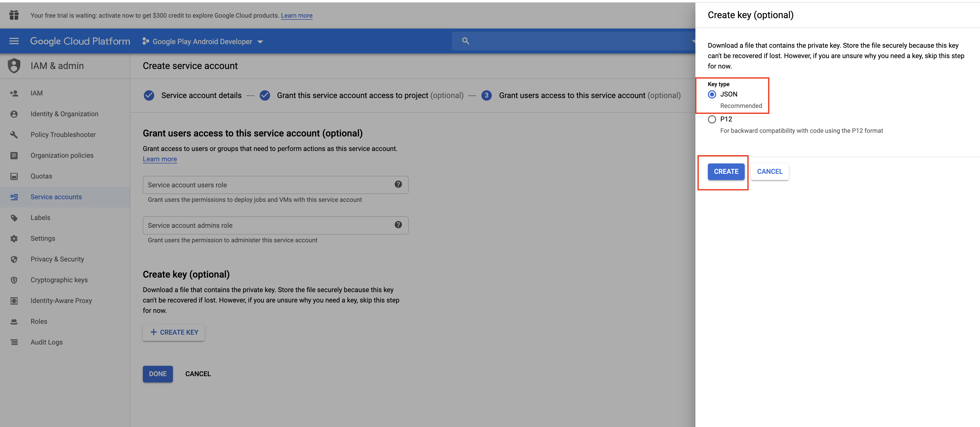
Task: Click the Quotas icon in sidebar
Action: pyautogui.click(x=14, y=176)
